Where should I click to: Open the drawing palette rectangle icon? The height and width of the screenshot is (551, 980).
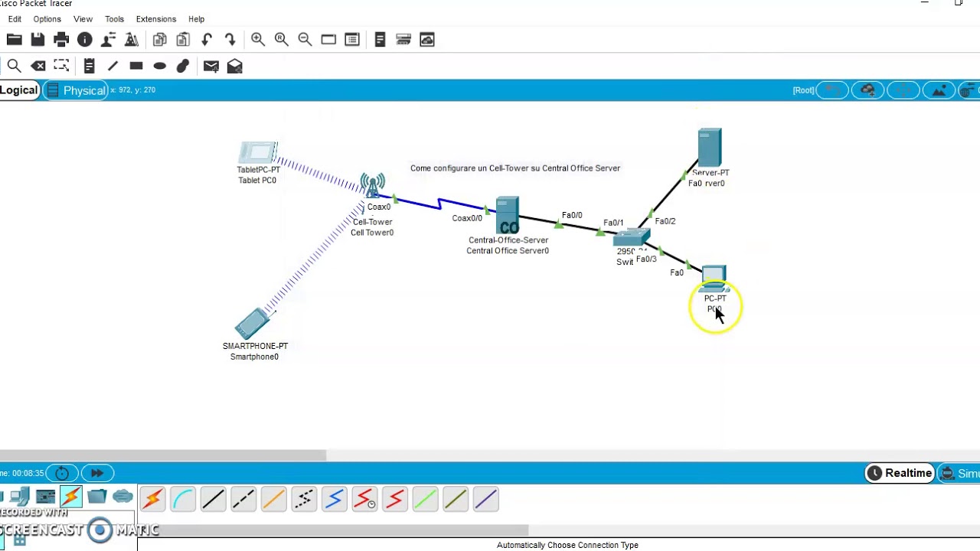coord(328,40)
